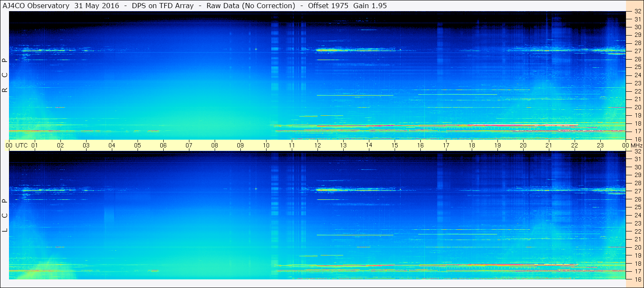Select the 03 hour marker
Viewport: 644px width, 288px height.
point(86,145)
